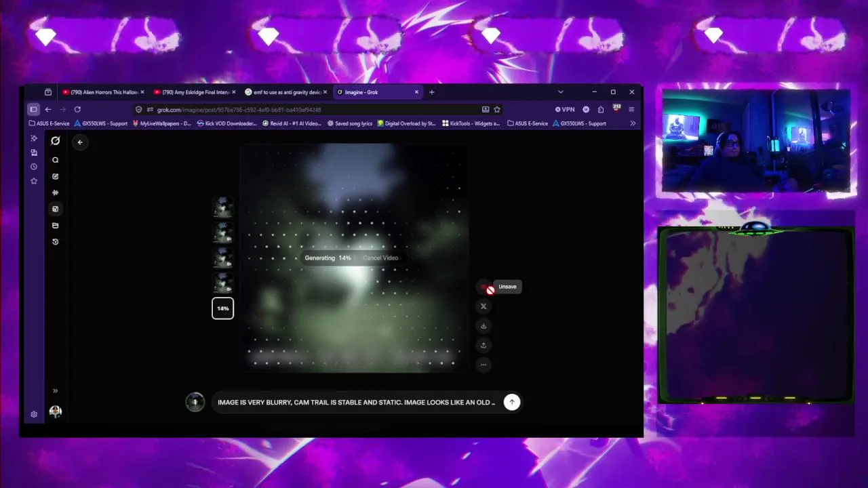868x488 pixels.
Task: Open the KickTools - Widgets bookmark
Action: click(x=471, y=123)
